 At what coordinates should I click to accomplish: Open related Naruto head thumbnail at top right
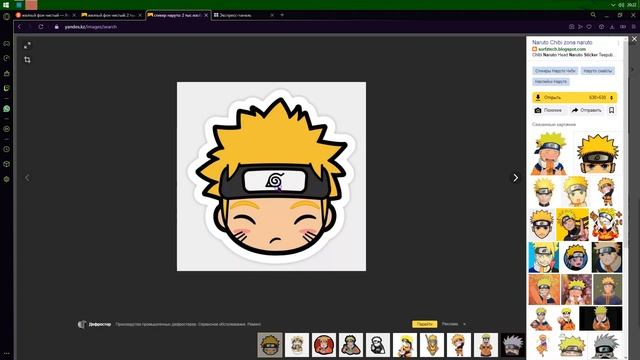[x=598, y=153]
